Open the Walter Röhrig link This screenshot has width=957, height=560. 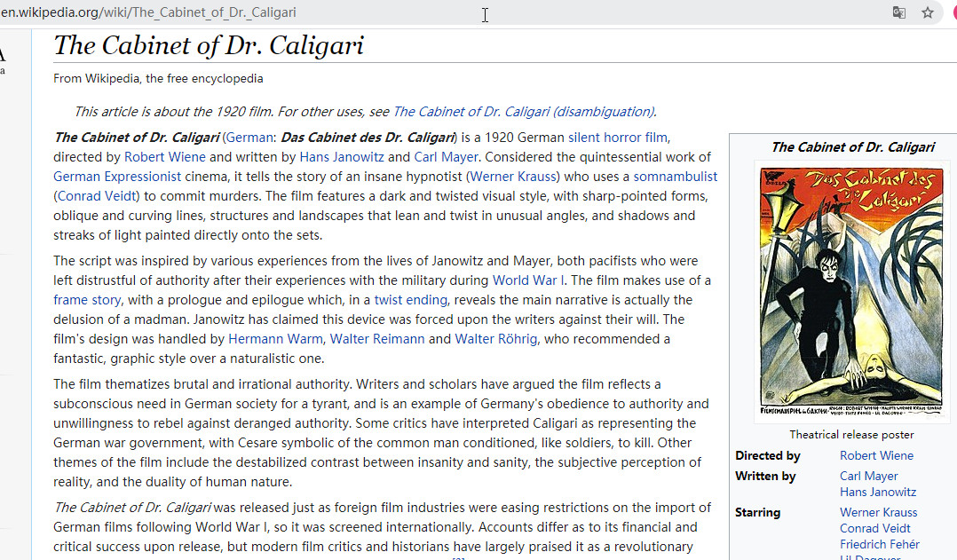tap(496, 338)
